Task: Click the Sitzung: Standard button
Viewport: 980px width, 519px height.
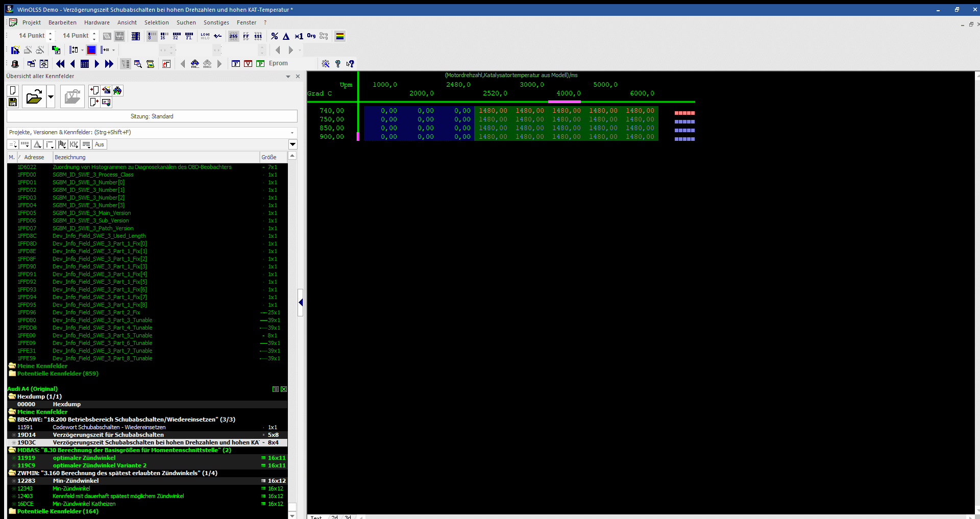Action: [x=152, y=116]
